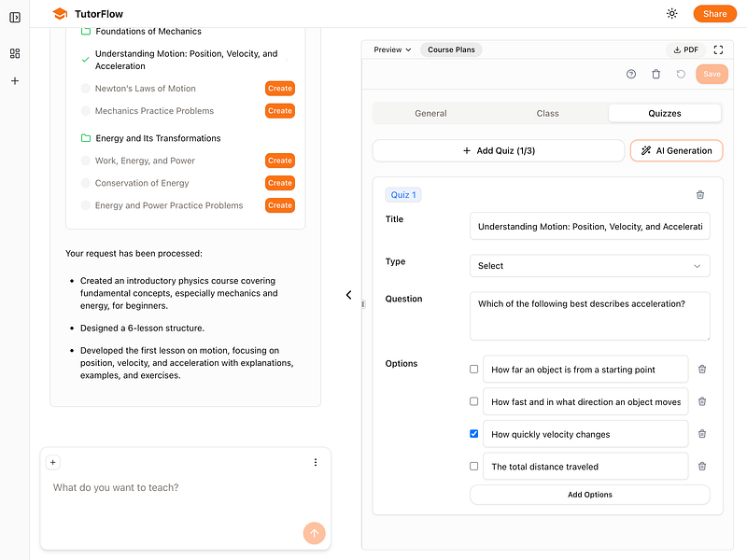Uncheck the 'How quickly velocity changes' option
The image size is (747, 560).
tap(473, 434)
